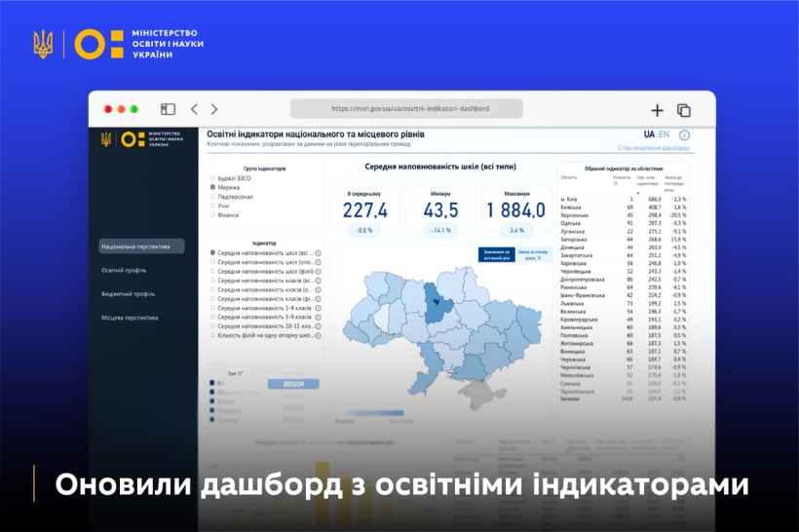799x532 pixels.
Task: Switch map to Значення за останній рік
Action: coord(496,254)
